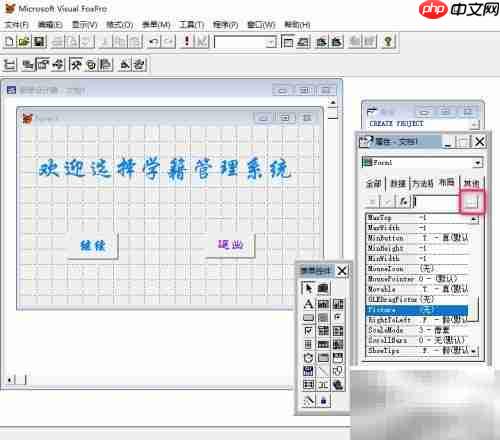Screen dimensions: 500x440
Task: Click the View Classes icon in controls toolbox
Action: [323, 288]
